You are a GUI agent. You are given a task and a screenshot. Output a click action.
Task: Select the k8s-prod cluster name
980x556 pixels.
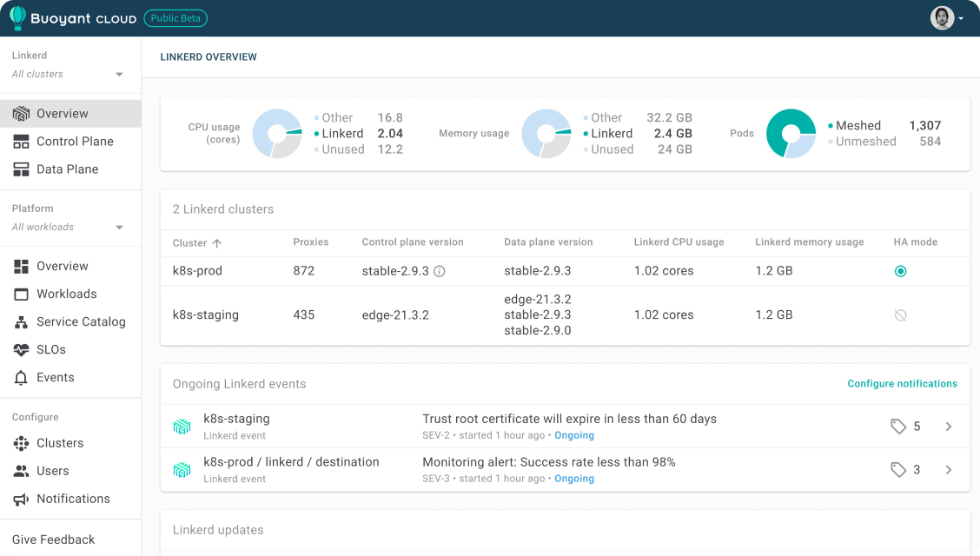coord(197,271)
